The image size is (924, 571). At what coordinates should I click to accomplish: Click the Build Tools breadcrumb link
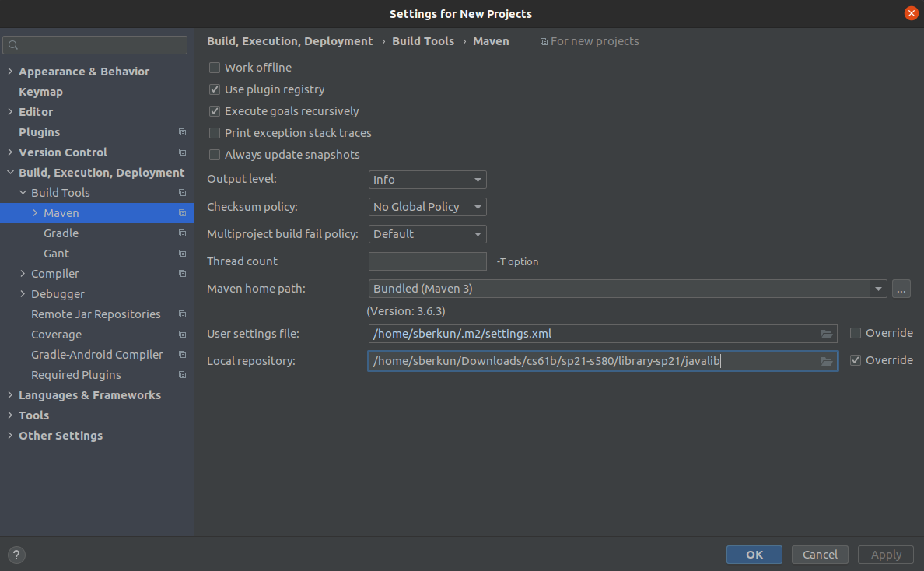tap(423, 41)
